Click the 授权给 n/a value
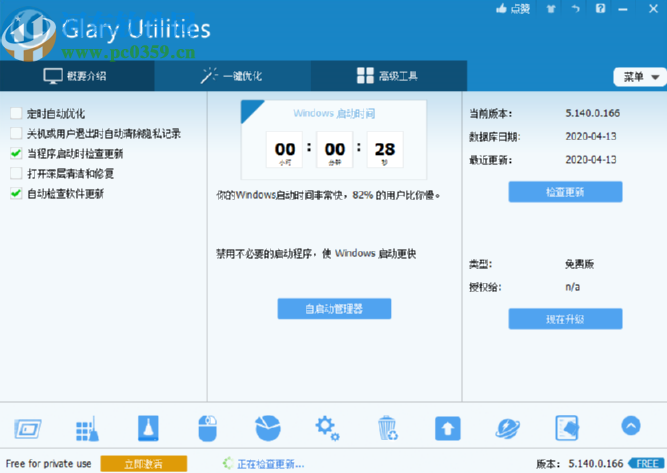The image size is (667, 473). pyautogui.click(x=573, y=287)
